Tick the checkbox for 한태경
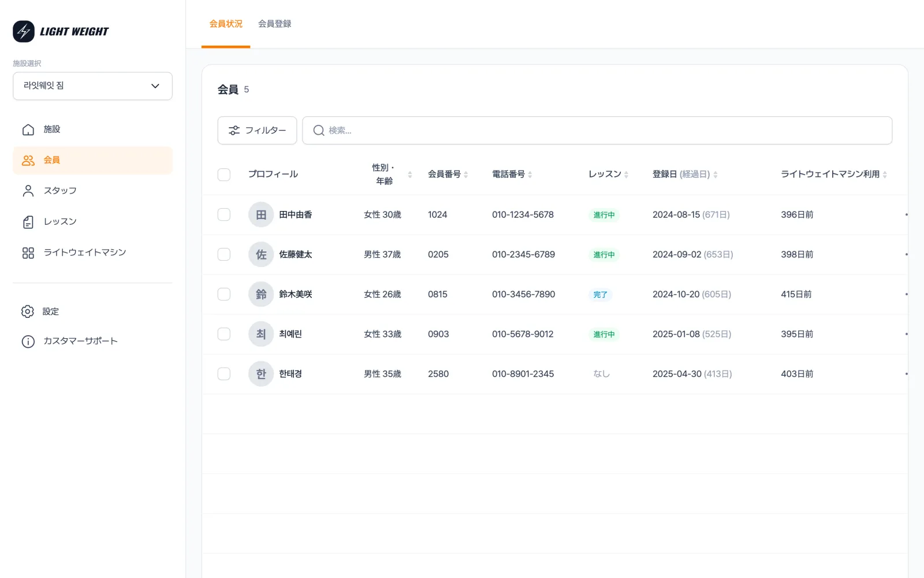Screen dimensions: 924x578 pos(224,375)
